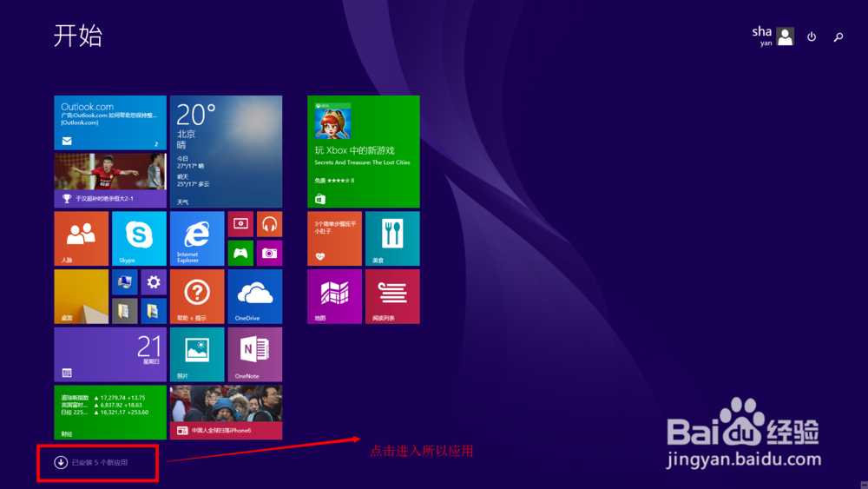The height and width of the screenshot is (489, 868).
Task: Open the Outlook.com mail tile
Action: (x=110, y=122)
